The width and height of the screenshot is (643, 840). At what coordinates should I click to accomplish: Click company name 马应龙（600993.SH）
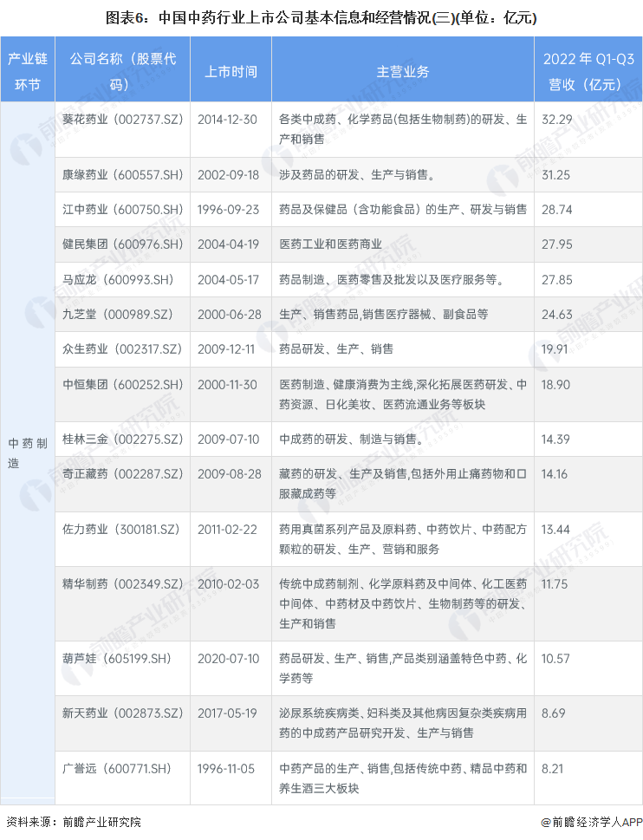coord(118,280)
